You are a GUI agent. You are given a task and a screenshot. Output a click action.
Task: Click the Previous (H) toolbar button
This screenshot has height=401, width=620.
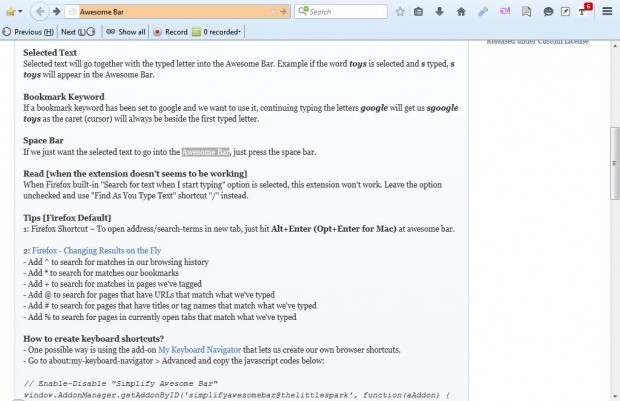(x=28, y=32)
